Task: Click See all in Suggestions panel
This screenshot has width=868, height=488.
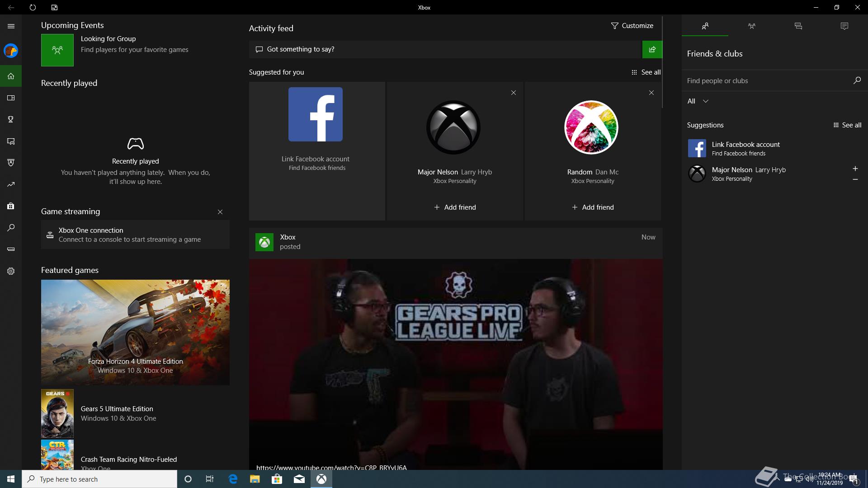Action: pyautogui.click(x=847, y=125)
